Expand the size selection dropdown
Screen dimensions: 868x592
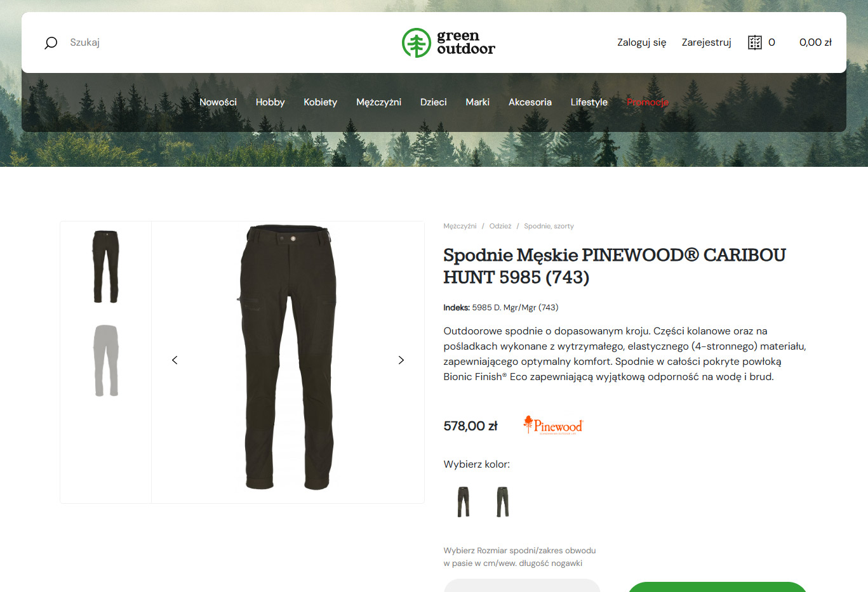click(x=522, y=585)
